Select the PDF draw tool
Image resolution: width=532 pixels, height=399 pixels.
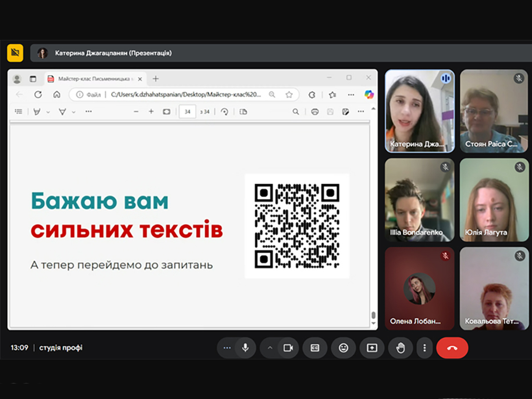(62, 112)
